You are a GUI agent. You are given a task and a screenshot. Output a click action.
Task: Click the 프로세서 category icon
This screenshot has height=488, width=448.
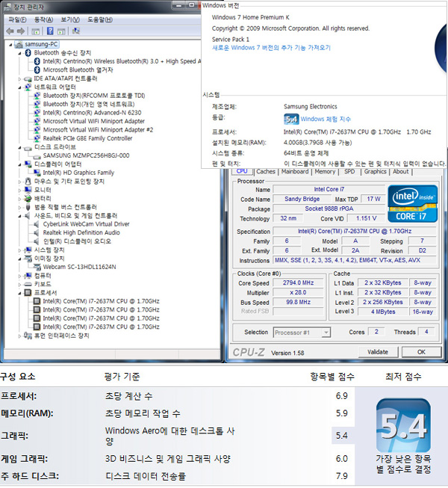coord(28,292)
